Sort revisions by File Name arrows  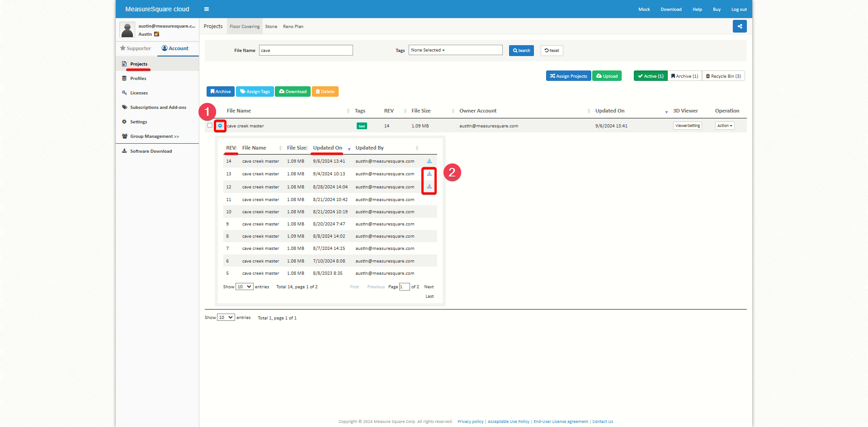pos(280,148)
